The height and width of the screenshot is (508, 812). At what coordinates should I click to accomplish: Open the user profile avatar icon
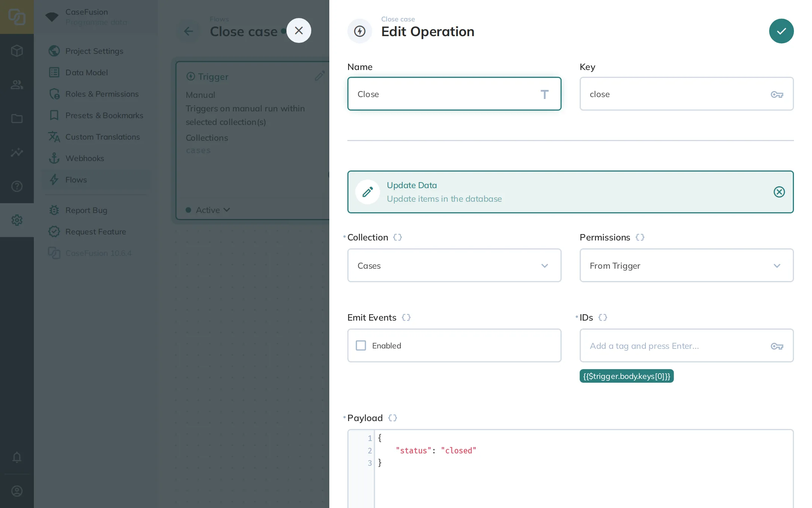(x=17, y=491)
